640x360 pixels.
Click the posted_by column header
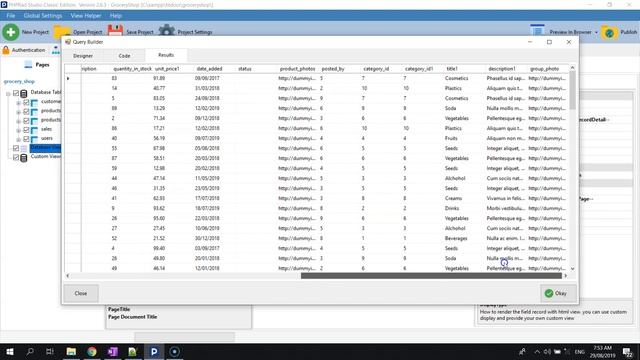coord(333,69)
